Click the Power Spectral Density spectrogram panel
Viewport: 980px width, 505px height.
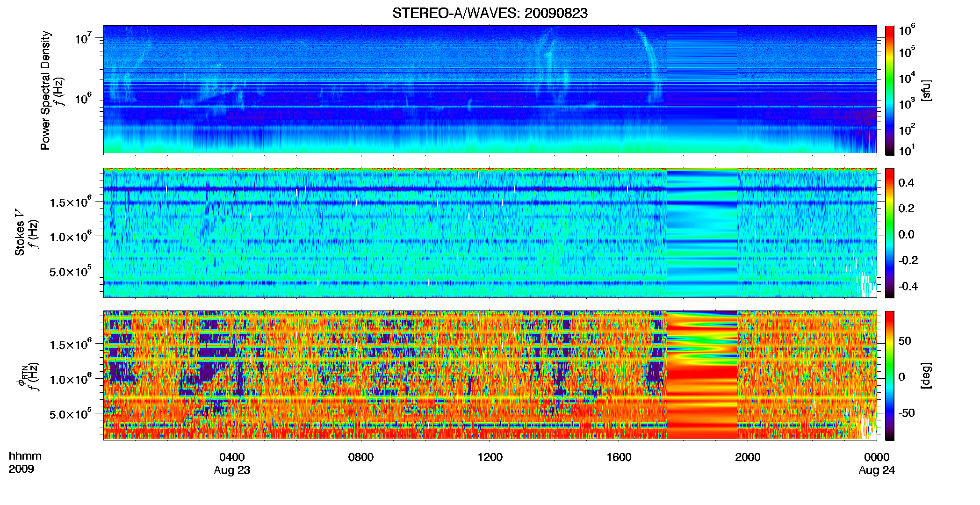point(490,90)
